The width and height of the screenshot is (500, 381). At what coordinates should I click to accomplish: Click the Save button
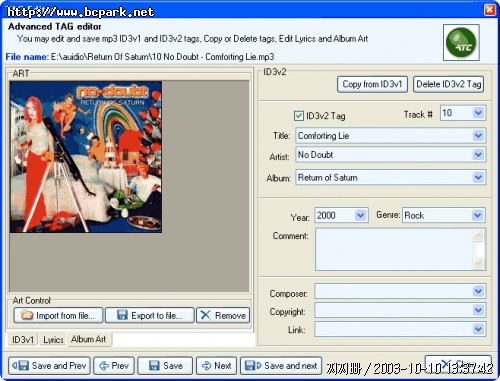point(165,366)
